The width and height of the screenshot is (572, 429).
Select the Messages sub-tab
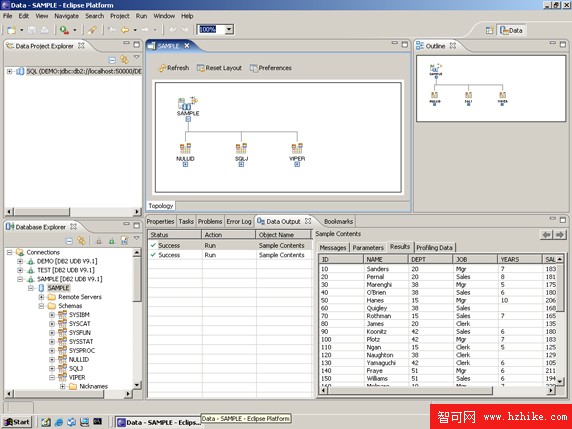(x=333, y=248)
